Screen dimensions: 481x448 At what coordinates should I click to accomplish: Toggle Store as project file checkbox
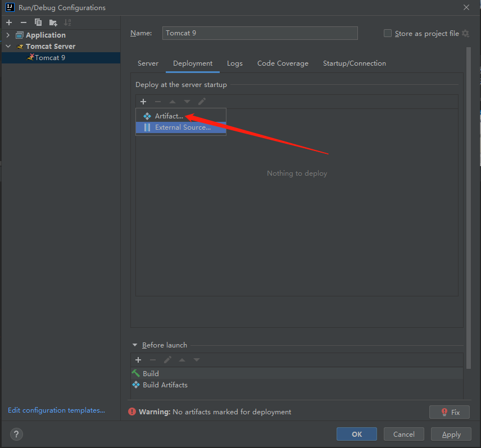click(388, 33)
